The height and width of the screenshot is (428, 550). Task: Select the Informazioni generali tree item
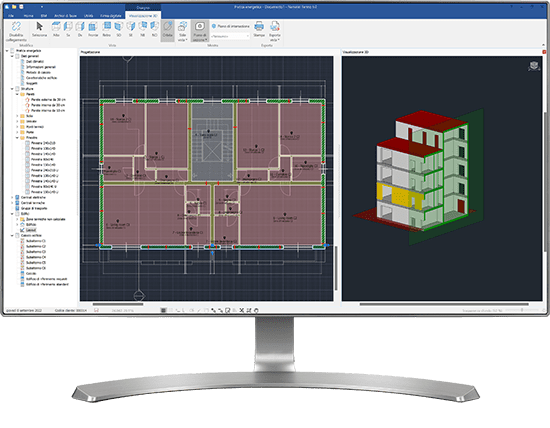point(41,67)
